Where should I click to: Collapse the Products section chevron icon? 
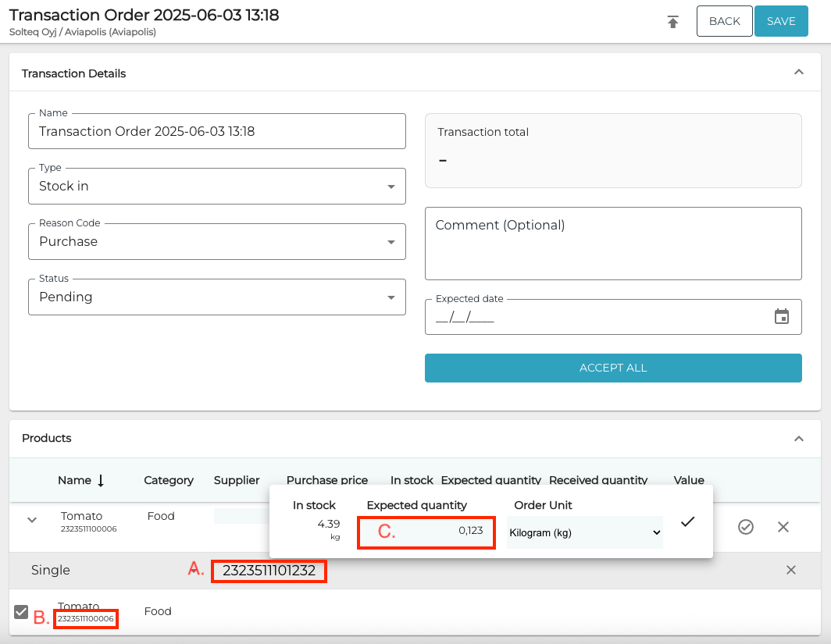tap(798, 438)
